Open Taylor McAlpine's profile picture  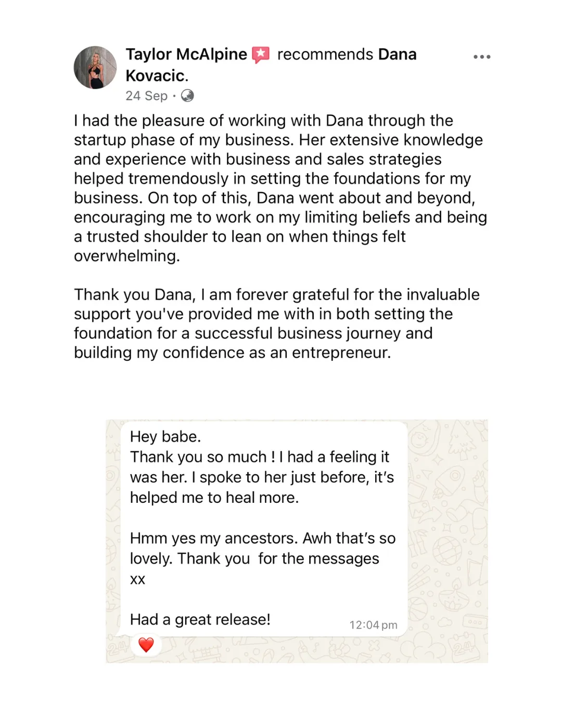coord(95,68)
